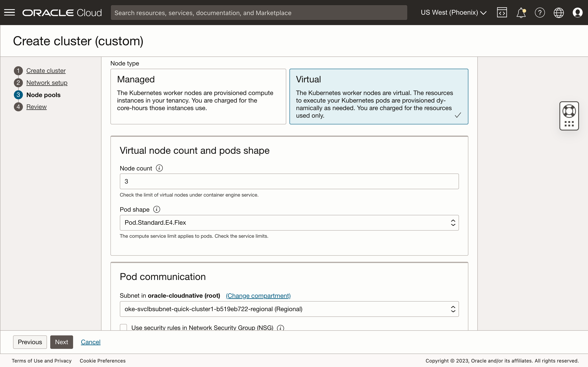Go to the Network setup step
This screenshot has height=367, width=588.
click(47, 83)
